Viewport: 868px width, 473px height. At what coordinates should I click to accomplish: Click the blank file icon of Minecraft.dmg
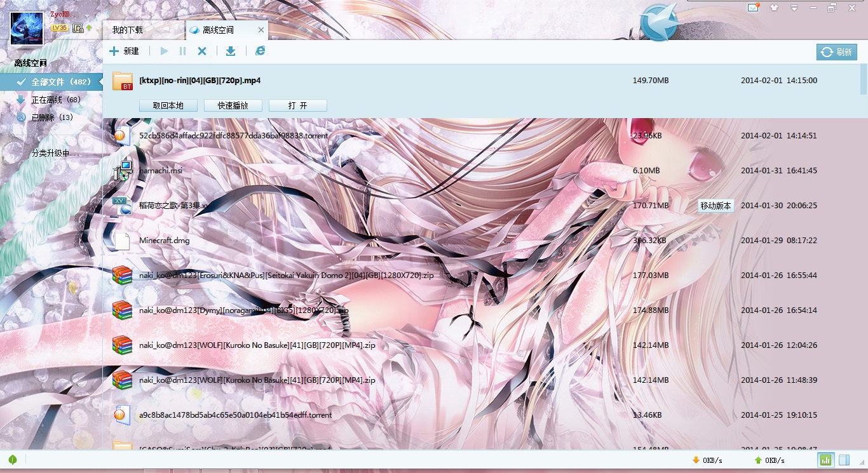(121, 240)
